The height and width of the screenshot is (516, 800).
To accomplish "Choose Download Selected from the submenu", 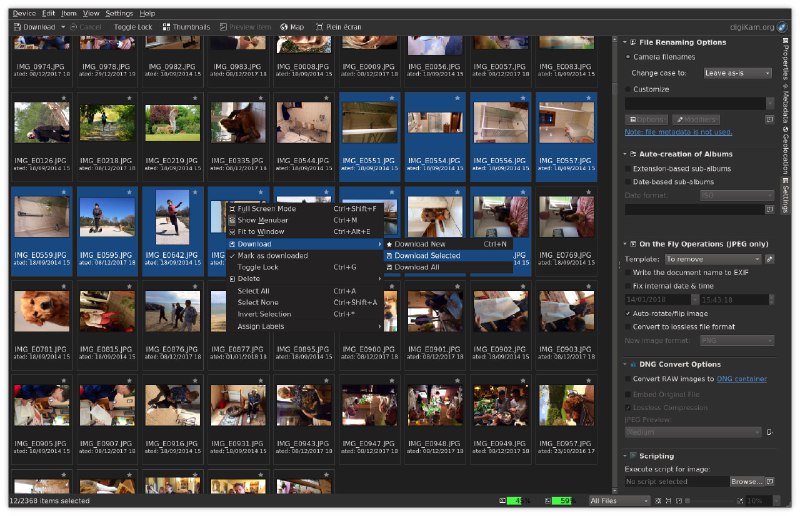I will (x=427, y=255).
